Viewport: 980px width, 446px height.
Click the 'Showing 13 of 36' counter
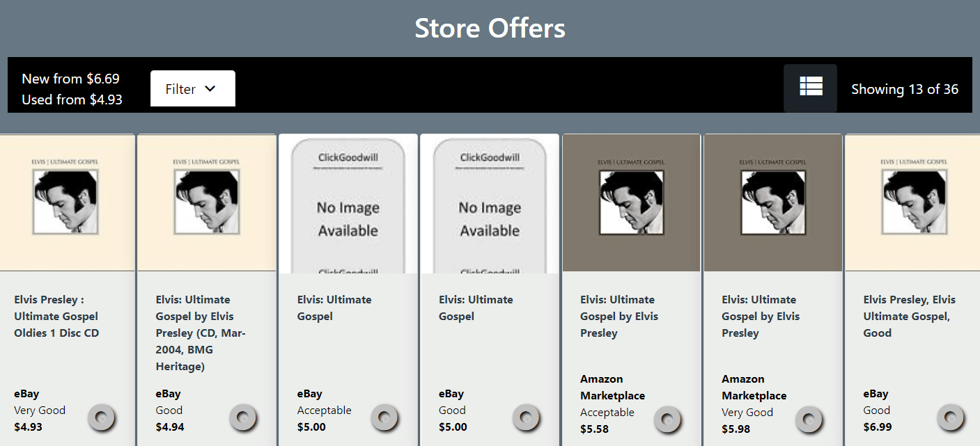tap(904, 89)
